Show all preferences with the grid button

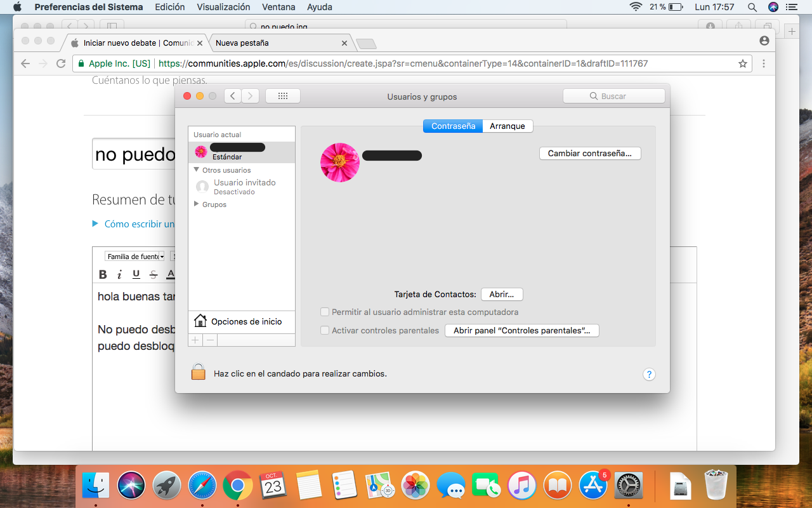pyautogui.click(x=283, y=96)
